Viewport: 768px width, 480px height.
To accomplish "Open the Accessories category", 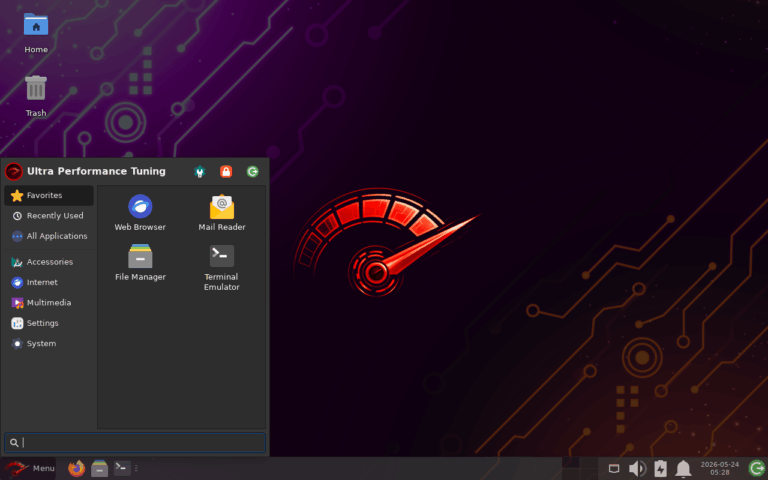I will point(49,262).
